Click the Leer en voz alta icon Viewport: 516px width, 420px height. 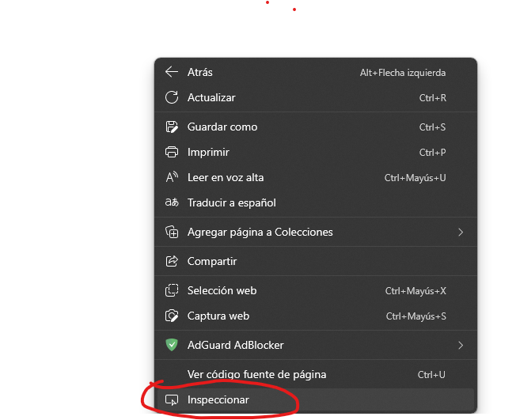pyautogui.click(x=172, y=177)
